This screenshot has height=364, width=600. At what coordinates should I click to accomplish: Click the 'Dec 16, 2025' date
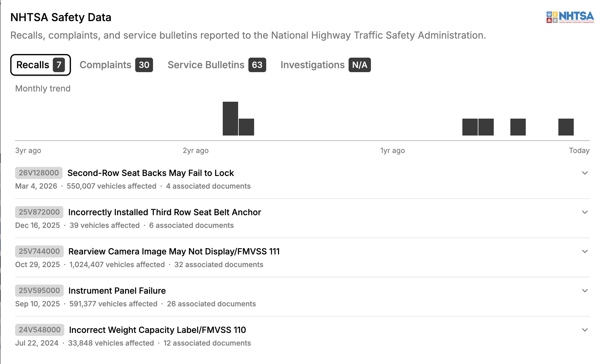[37, 225]
